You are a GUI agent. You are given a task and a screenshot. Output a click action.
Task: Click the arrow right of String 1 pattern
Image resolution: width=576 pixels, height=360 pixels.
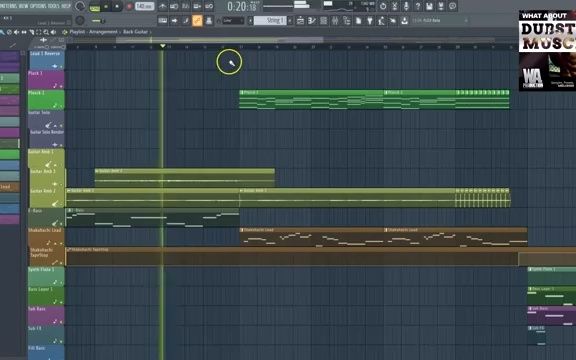pyautogui.click(x=290, y=21)
